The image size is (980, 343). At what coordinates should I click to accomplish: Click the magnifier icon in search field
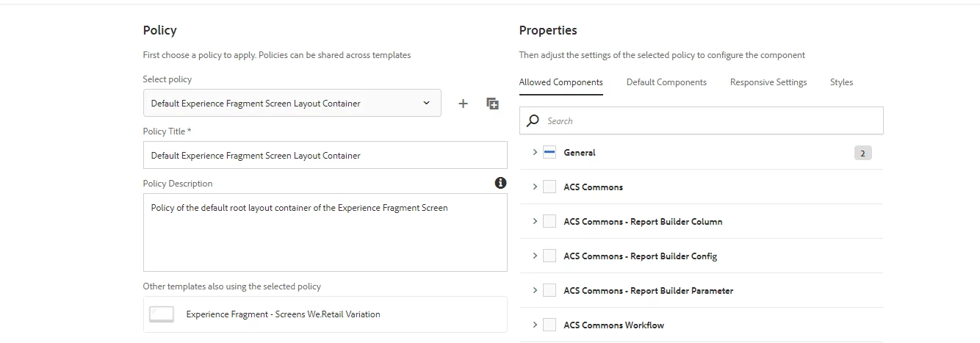point(533,120)
